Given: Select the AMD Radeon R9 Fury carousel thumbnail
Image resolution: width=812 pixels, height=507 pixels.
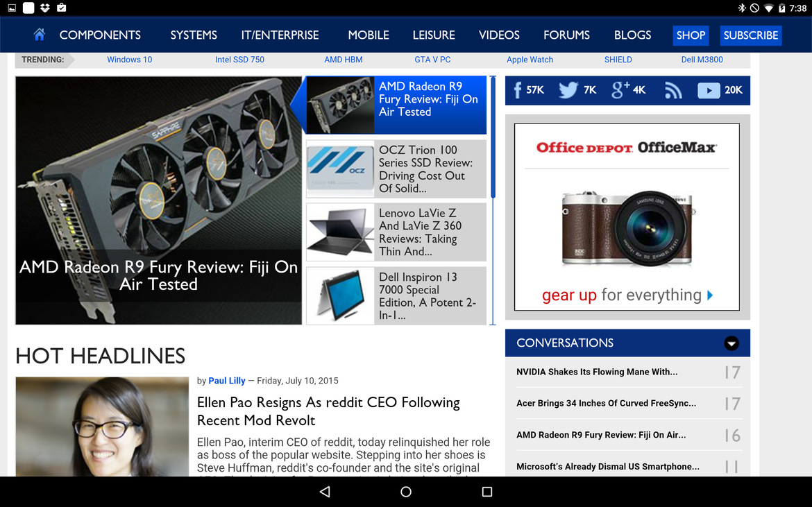Looking at the screenshot, I should [x=340, y=105].
